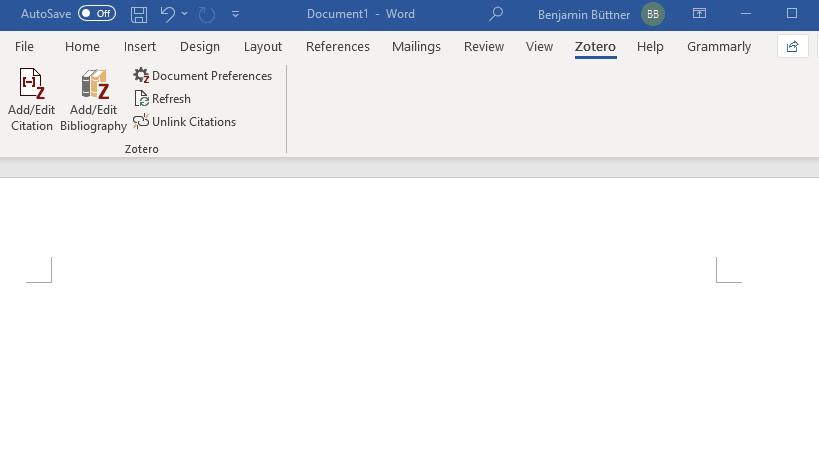This screenshot has width=819, height=470.
Task: Open Zotero Document Preferences
Action: click(203, 76)
